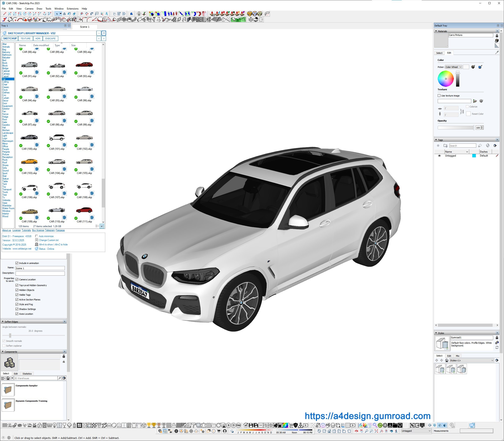
Task: Uncheck Include in animation
Action: click(x=17, y=263)
